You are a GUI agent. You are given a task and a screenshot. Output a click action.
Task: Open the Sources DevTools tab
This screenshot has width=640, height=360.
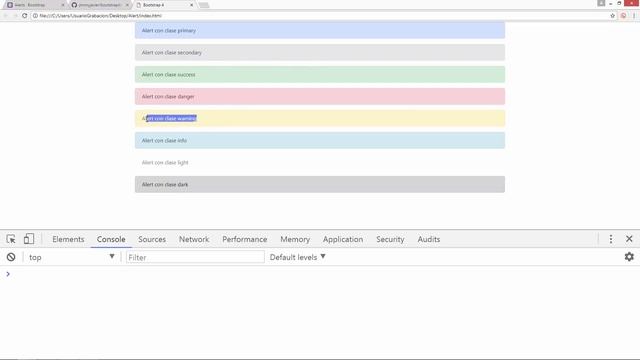click(x=152, y=239)
